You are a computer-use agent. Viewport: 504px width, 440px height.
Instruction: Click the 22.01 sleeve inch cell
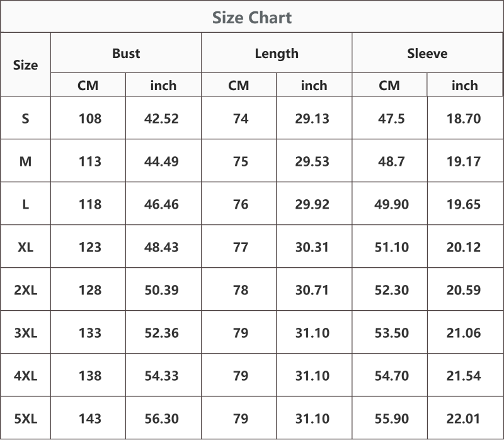[464, 419]
